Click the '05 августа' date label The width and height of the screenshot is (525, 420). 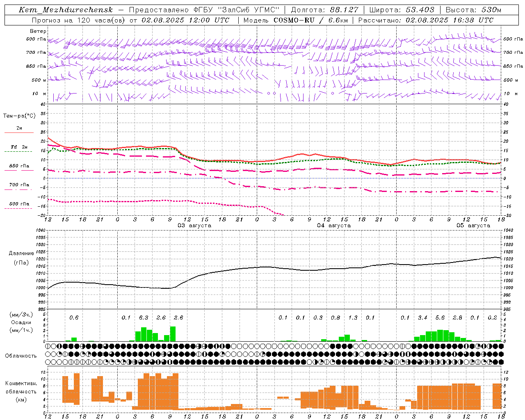pyautogui.click(x=473, y=226)
